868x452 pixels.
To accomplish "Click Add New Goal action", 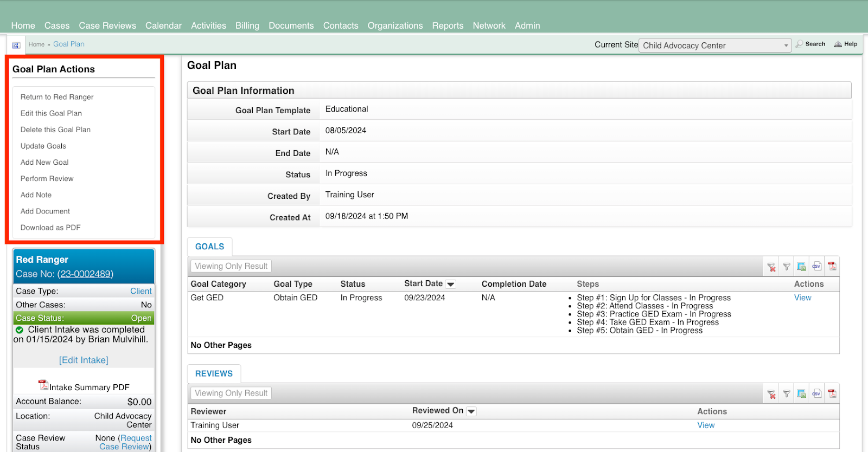I will click(44, 162).
